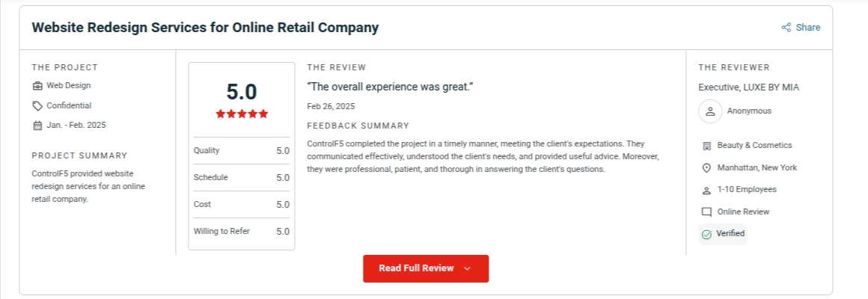The image size is (868, 299).
Task: Click the Share link text
Action: click(x=808, y=28)
